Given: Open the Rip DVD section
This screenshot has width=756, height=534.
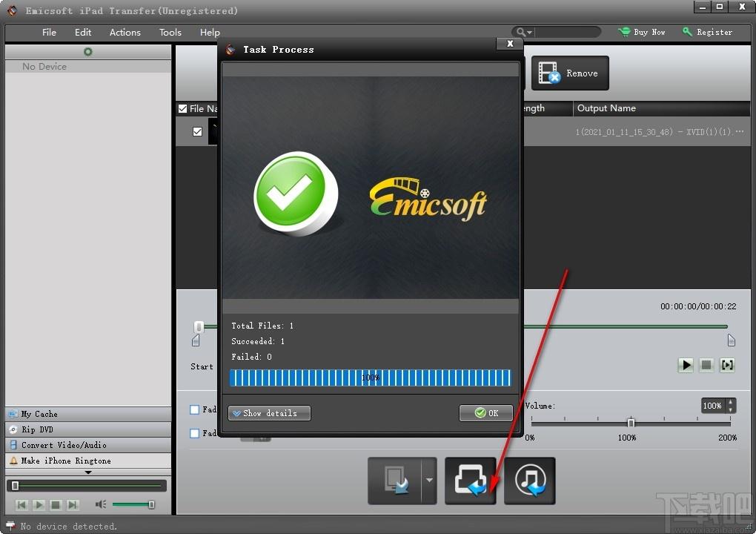Looking at the screenshot, I should (x=87, y=429).
